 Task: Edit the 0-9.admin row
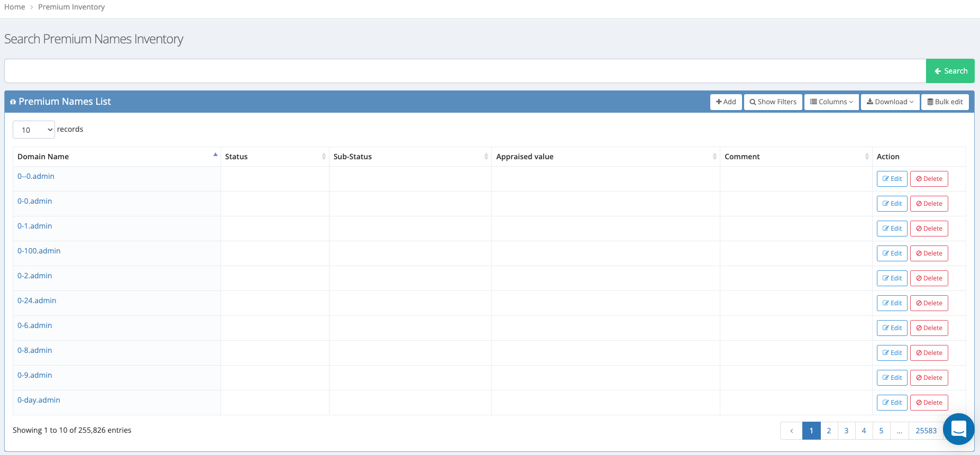coord(892,378)
